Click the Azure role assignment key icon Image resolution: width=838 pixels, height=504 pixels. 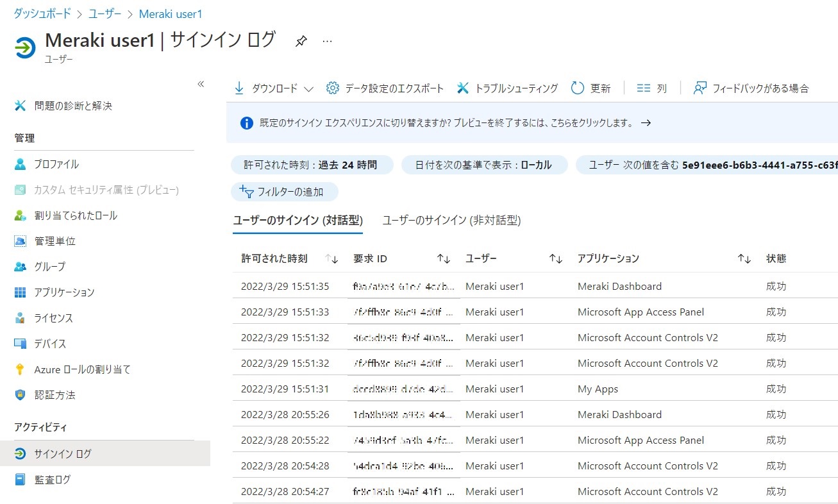tap(21, 369)
